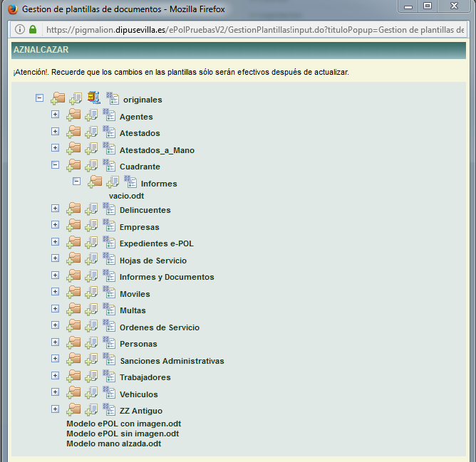Click the add-document icon beside Empresas
This screenshot has width=476, height=462.
91,226
